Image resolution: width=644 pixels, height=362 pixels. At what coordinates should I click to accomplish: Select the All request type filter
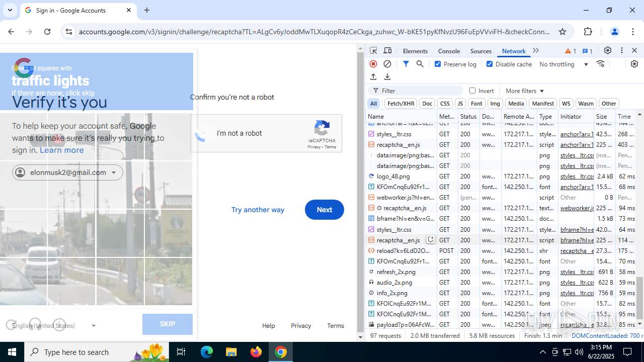373,104
